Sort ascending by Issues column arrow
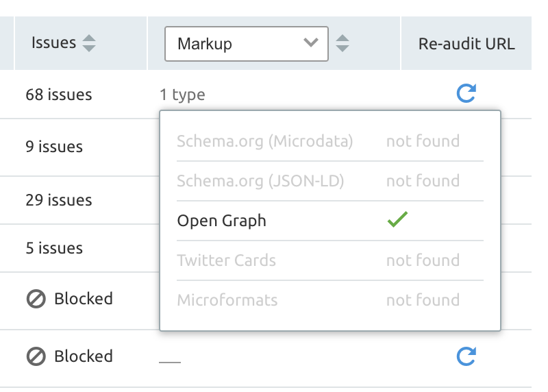 pyautogui.click(x=88, y=38)
